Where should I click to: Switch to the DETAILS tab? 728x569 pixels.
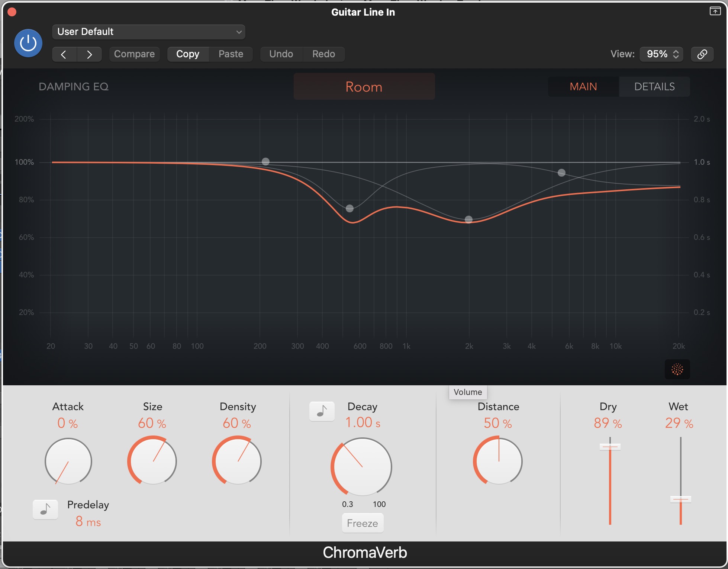coord(654,87)
